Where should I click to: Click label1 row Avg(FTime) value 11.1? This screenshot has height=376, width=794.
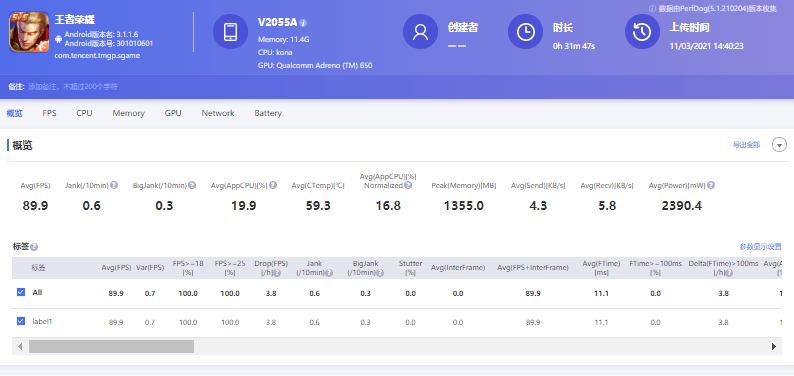[x=601, y=322]
